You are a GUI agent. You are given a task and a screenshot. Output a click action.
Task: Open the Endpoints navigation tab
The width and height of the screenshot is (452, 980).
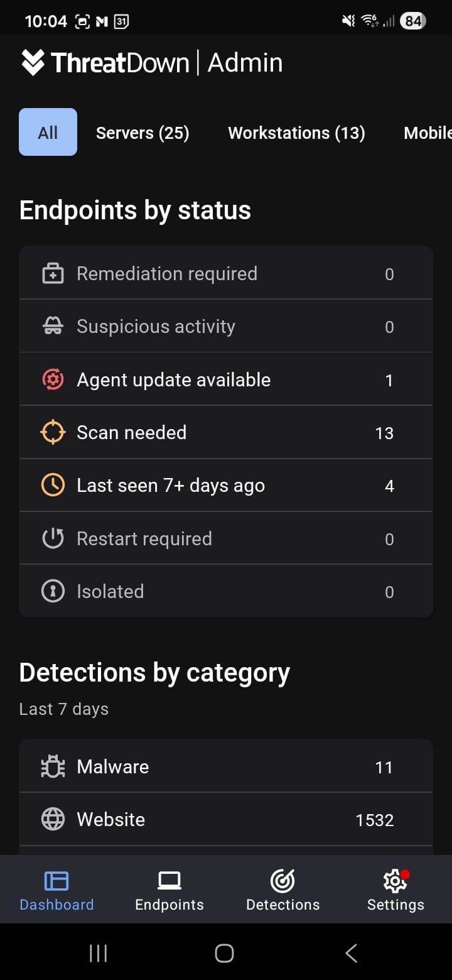[169, 890]
